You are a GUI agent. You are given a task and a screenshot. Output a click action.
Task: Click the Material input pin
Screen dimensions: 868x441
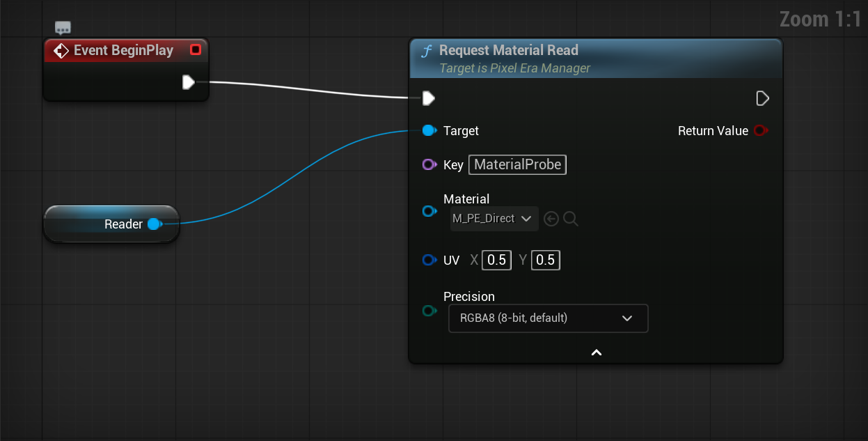(429, 211)
